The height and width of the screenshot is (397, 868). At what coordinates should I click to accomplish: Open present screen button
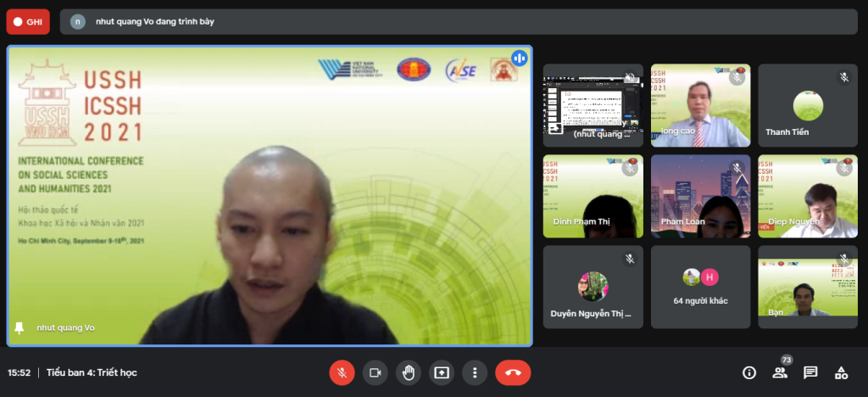(x=442, y=372)
